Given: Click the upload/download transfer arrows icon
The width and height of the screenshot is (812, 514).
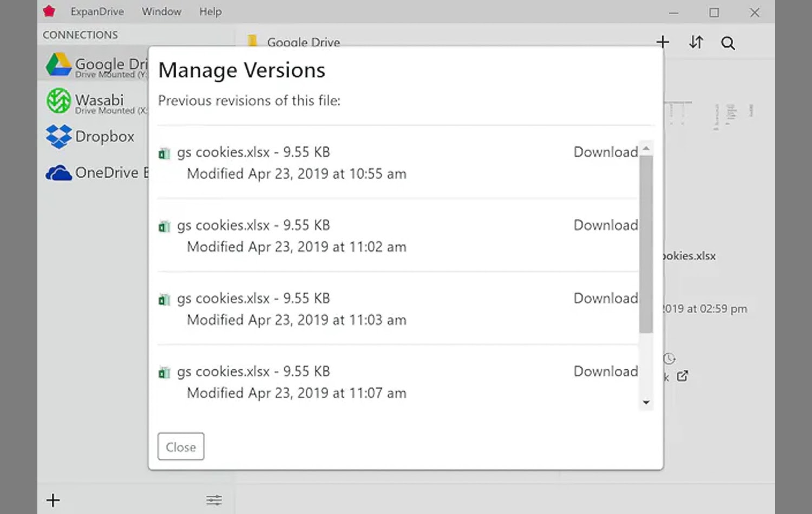Looking at the screenshot, I should (x=696, y=42).
